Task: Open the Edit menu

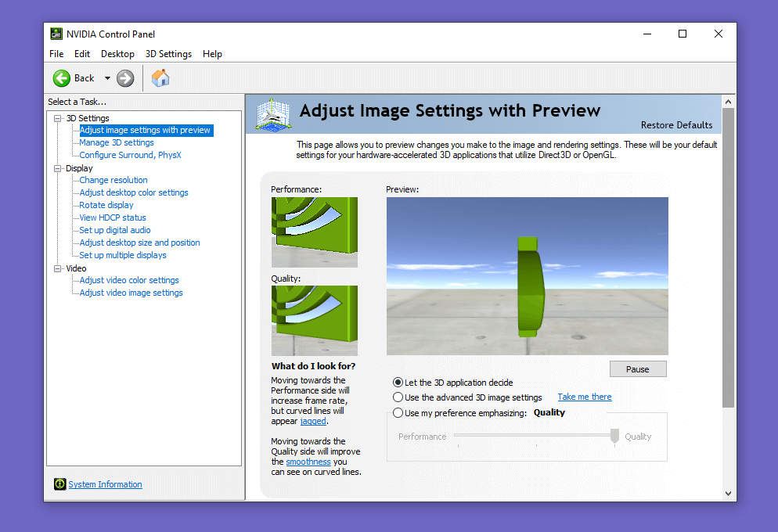Action: [x=82, y=53]
